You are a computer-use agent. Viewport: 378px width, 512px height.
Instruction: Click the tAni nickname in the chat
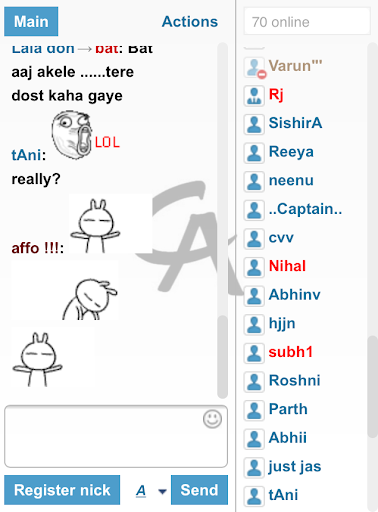(28, 155)
